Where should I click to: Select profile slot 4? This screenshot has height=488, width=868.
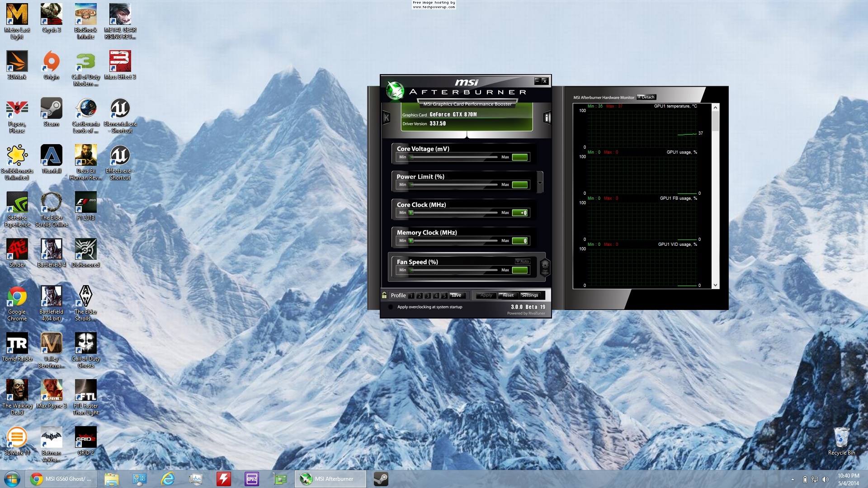(436, 296)
